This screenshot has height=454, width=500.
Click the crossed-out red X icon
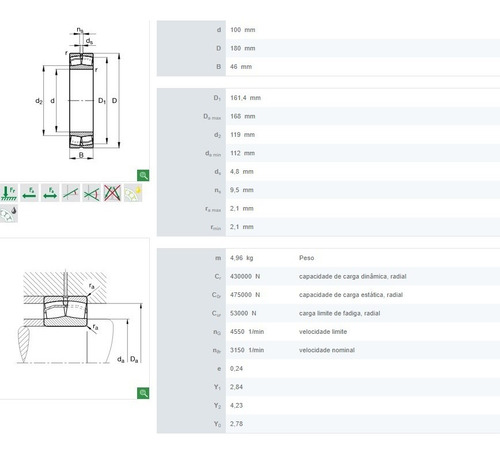coord(112,193)
